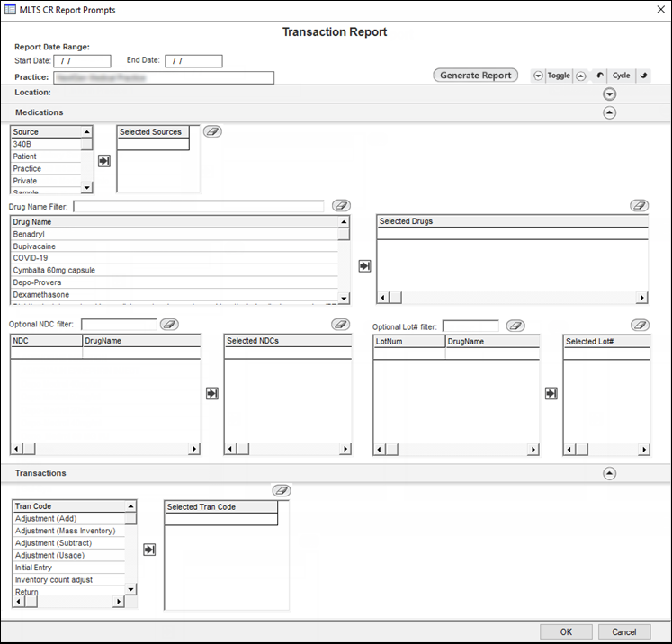The width and height of the screenshot is (672, 644).
Task: Collapse the Medications section
Action: (609, 112)
